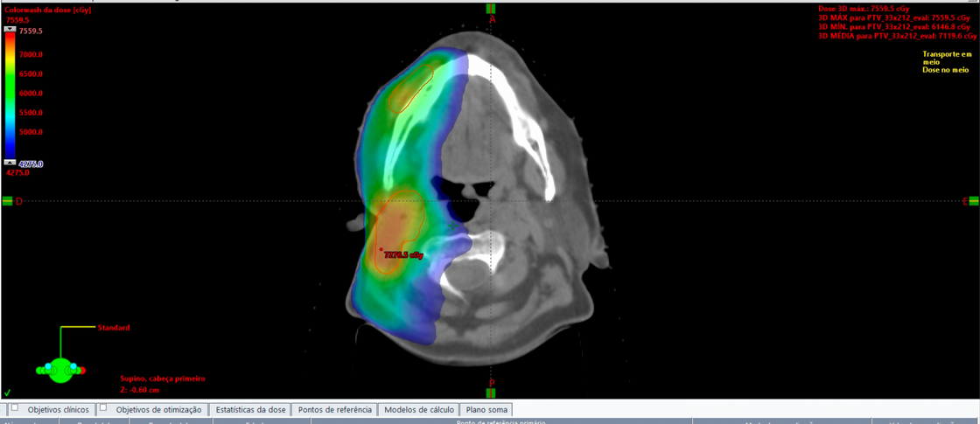980x424 pixels.
Task: Click the green handle beside D marker
Action: tap(8, 200)
